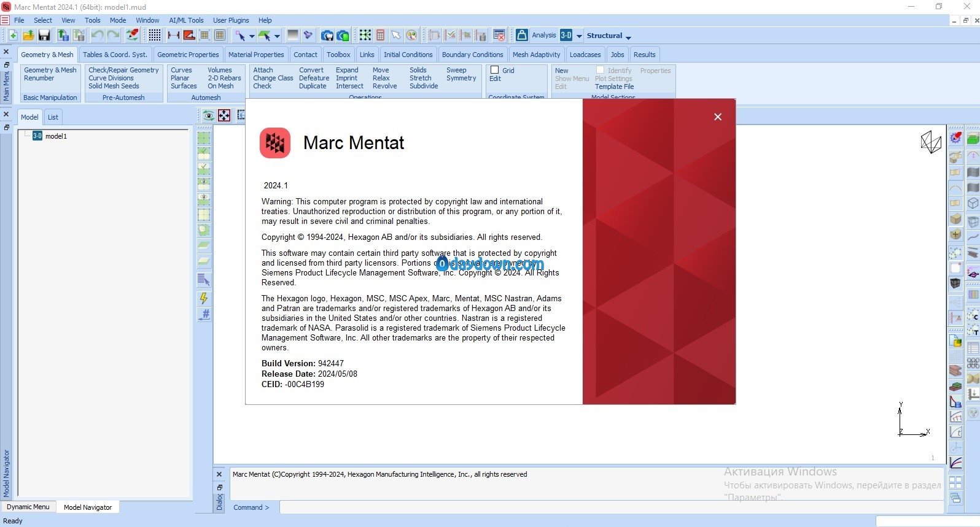
Task: Click the calculator icon in toolbar
Action: 380,36
